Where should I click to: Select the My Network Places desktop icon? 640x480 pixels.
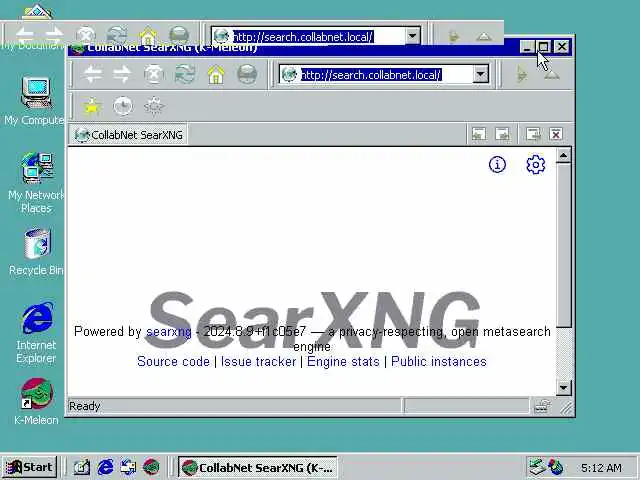(x=36, y=183)
